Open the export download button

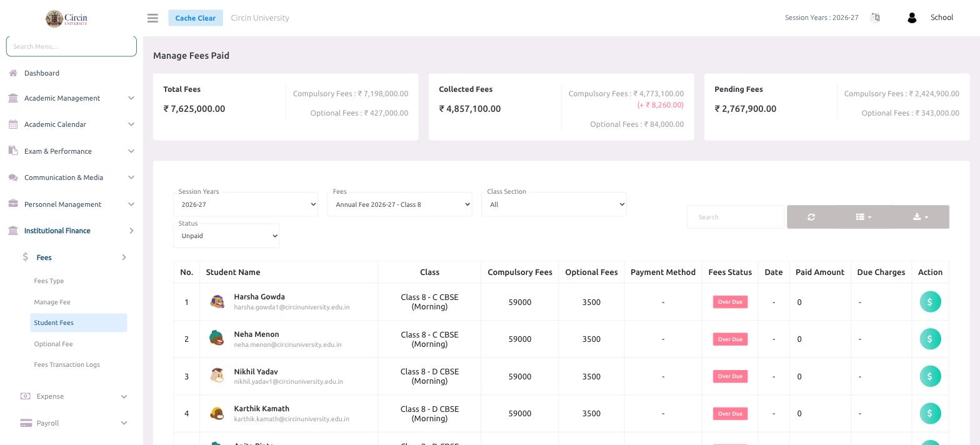coord(921,217)
